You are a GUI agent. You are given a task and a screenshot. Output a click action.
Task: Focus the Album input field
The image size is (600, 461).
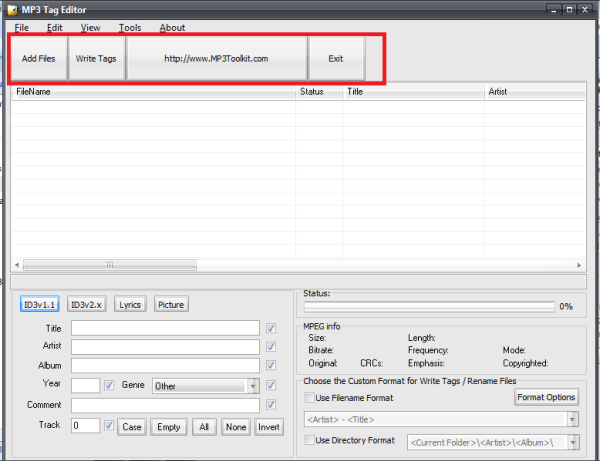click(165, 365)
